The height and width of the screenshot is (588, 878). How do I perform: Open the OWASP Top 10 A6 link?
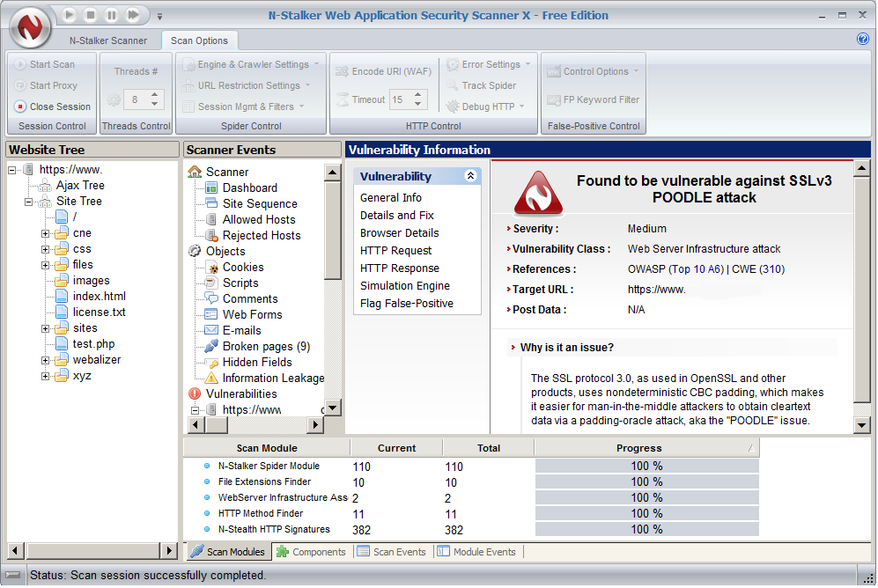pyautogui.click(x=697, y=269)
